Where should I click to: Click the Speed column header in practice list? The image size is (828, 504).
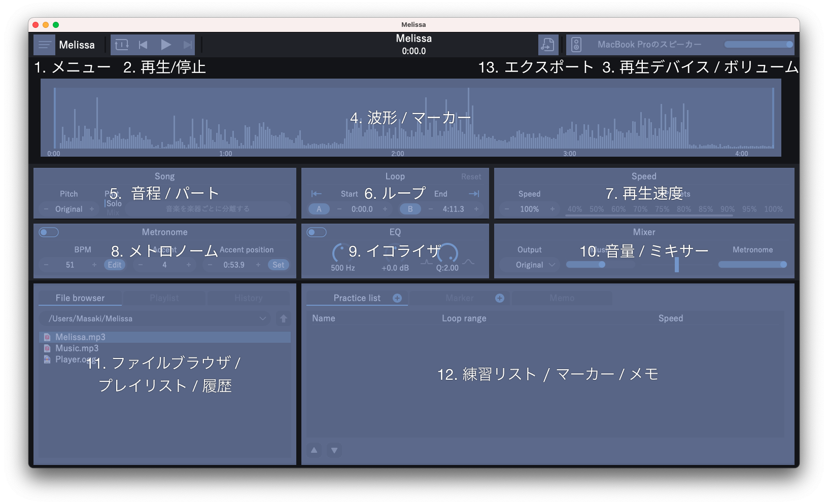click(x=671, y=318)
